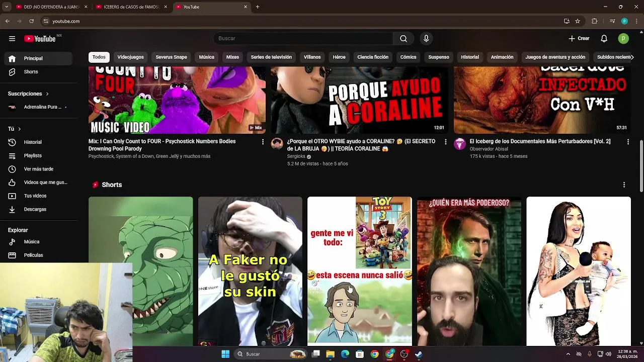Image resolution: width=644 pixels, height=362 pixels.
Task: Expand the Suscripciones section
Action: click(x=28, y=94)
